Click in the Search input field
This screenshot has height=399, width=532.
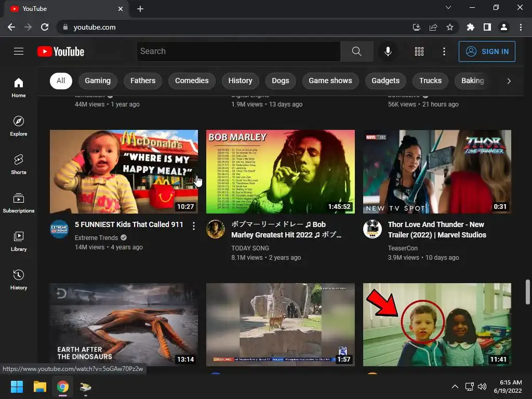point(239,51)
